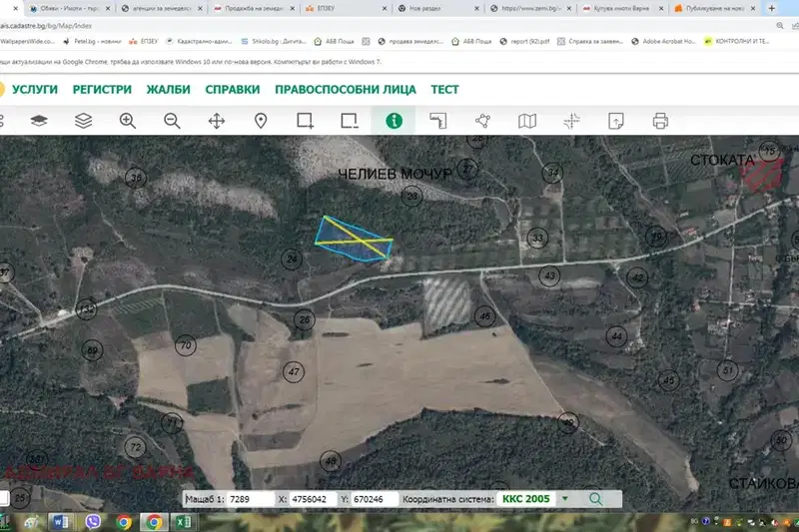Viewport: 799px width, 532px height.
Task: Open the УСЛУГИ menu
Action: coord(35,90)
